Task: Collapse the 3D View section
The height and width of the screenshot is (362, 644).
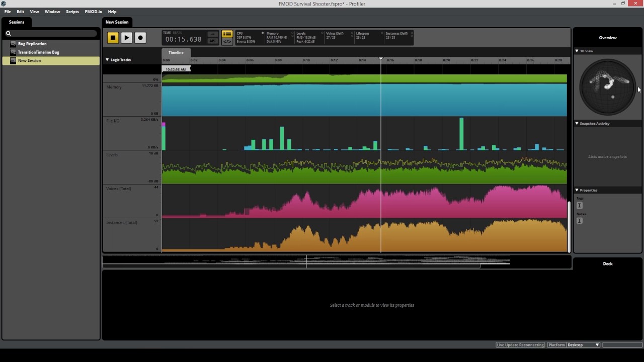Action: tap(577, 51)
